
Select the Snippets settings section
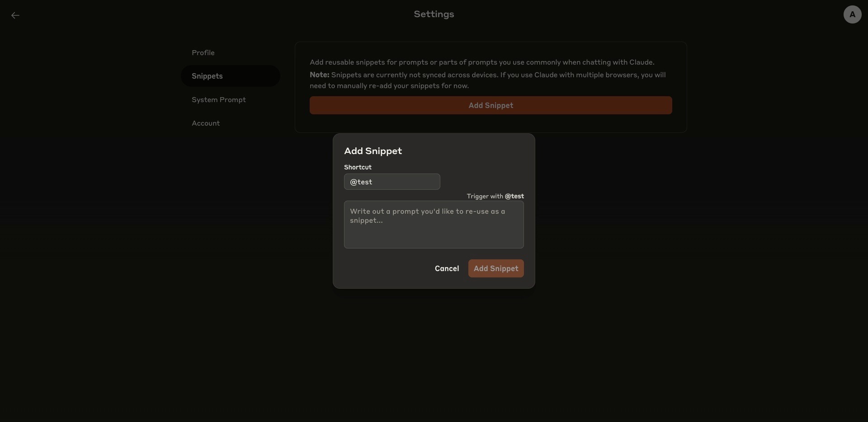click(x=231, y=76)
